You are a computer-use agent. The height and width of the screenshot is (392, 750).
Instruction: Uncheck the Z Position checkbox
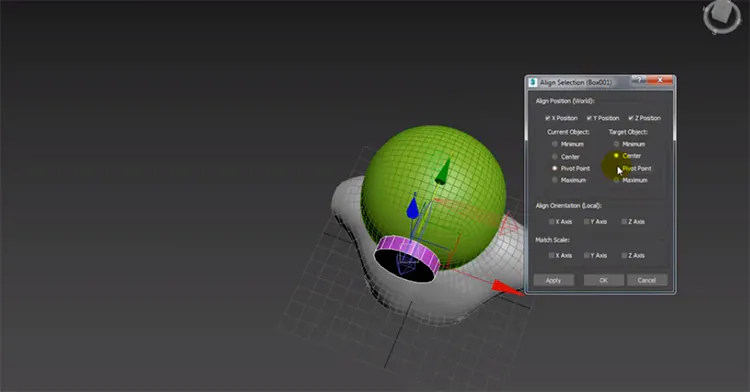[631, 118]
